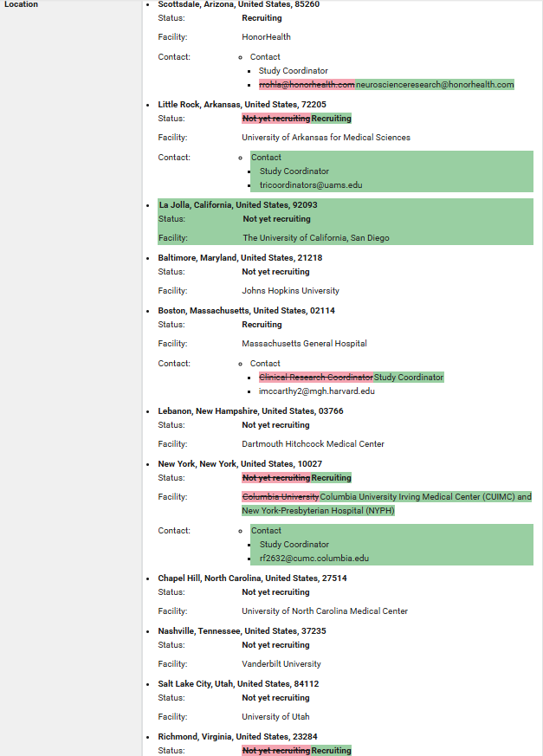Click Columbia University Irving Medical Center (CUIMC) text
This screenshot has height=756, width=543.
[x=417, y=497]
